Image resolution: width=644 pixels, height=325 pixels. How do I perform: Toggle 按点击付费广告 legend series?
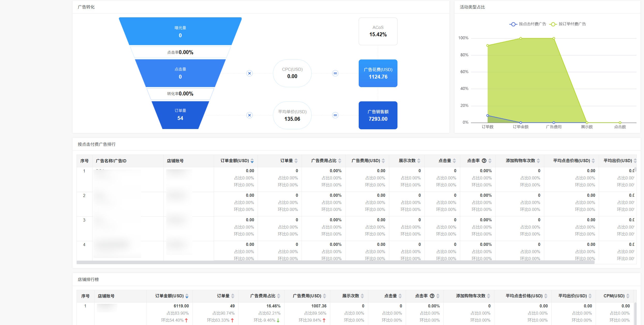coord(528,24)
